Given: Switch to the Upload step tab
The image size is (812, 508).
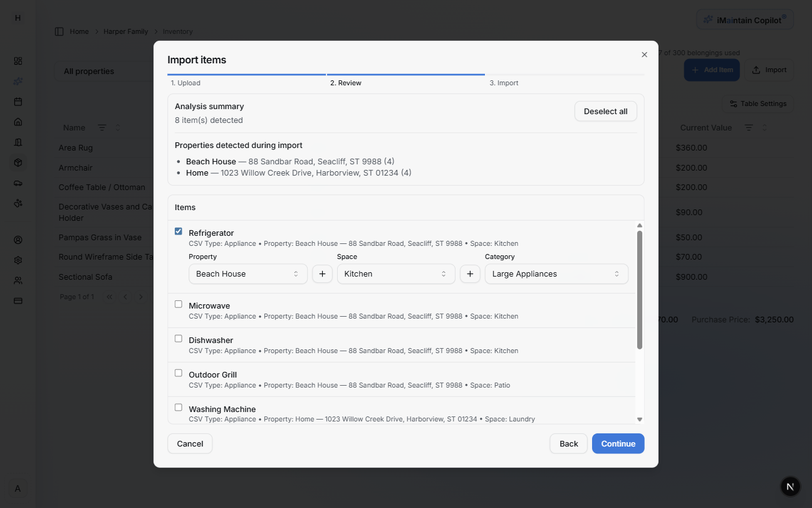Looking at the screenshot, I should coord(185,82).
